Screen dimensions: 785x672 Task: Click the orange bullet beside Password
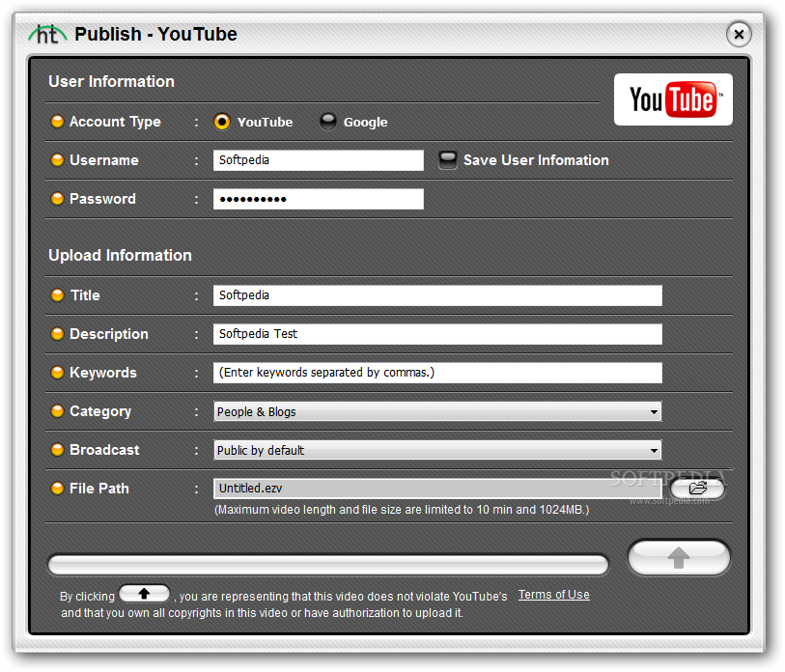coord(58,198)
